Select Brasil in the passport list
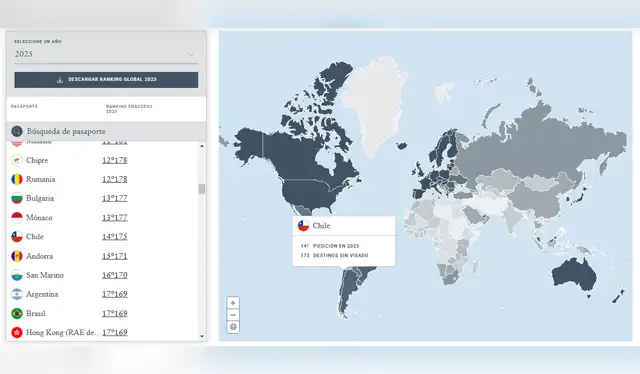Screen dimensions: 640x374 pos(36,313)
